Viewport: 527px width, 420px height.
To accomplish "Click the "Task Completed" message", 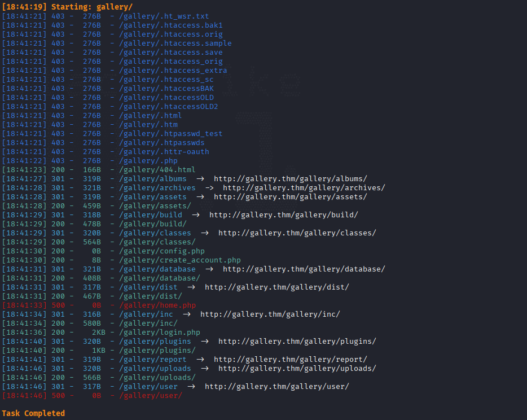I will pyautogui.click(x=33, y=413).
